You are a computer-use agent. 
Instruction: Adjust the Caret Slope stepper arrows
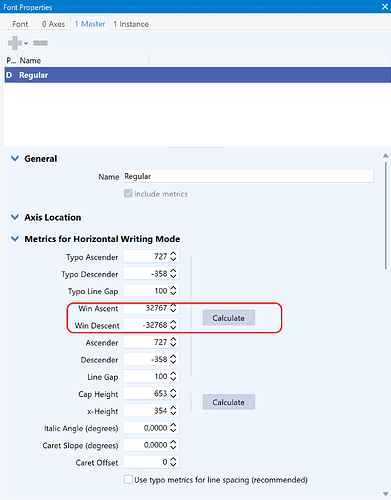tap(173, 445)
